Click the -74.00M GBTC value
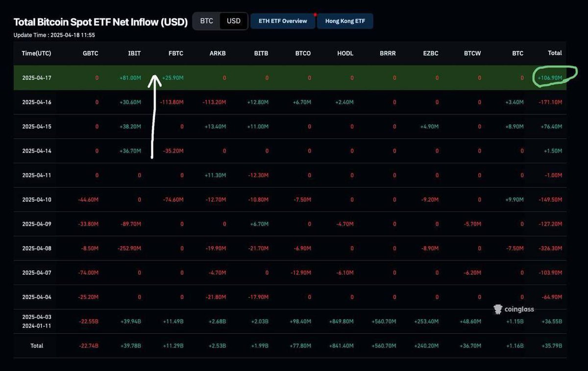This screenshot has height=371, width=588. [x=88, y=273]
